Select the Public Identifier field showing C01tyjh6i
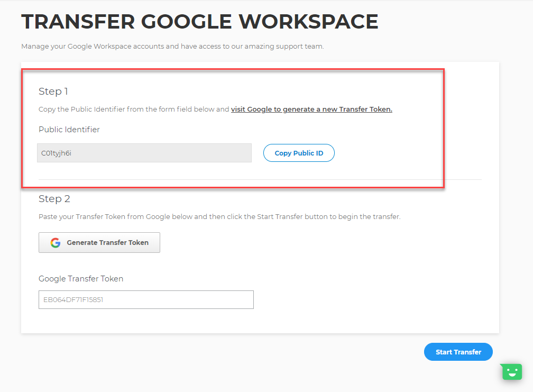533x392 pixels. pyautogui.click(x=144, y=152)
